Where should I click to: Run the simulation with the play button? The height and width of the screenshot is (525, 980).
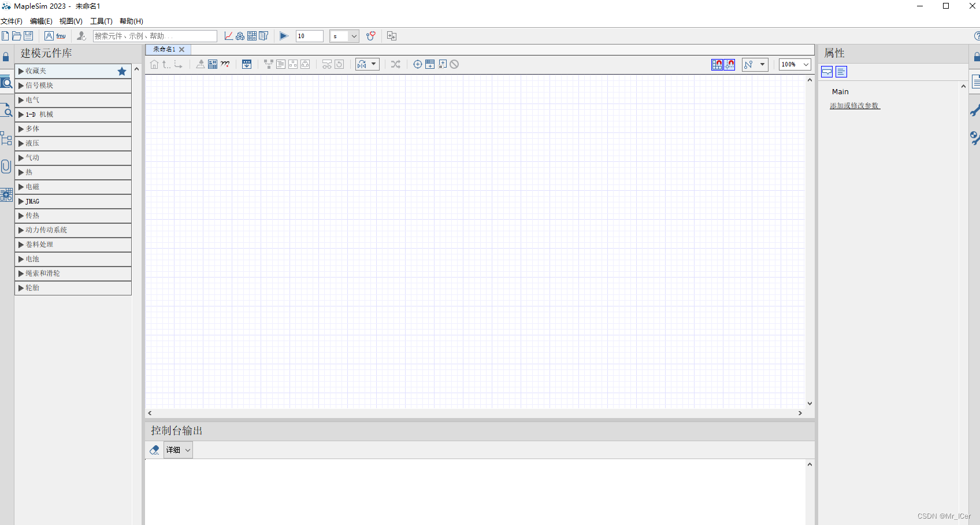click(284, 36)
